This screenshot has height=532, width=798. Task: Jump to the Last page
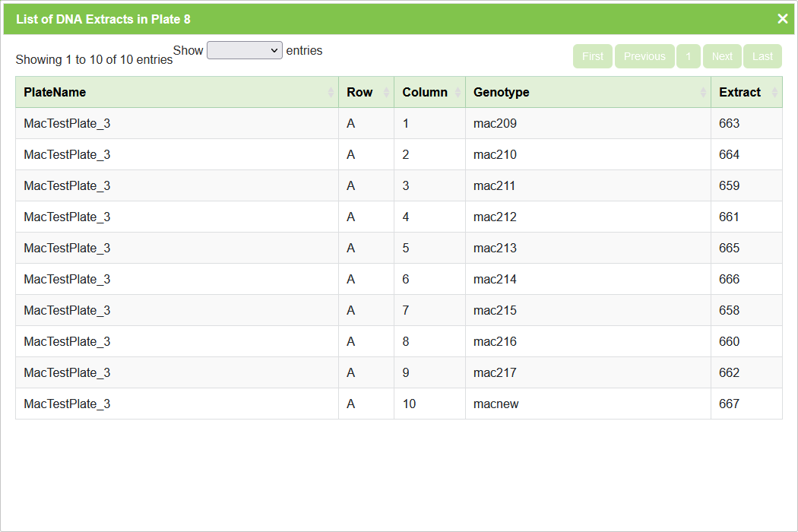[762, 56]
